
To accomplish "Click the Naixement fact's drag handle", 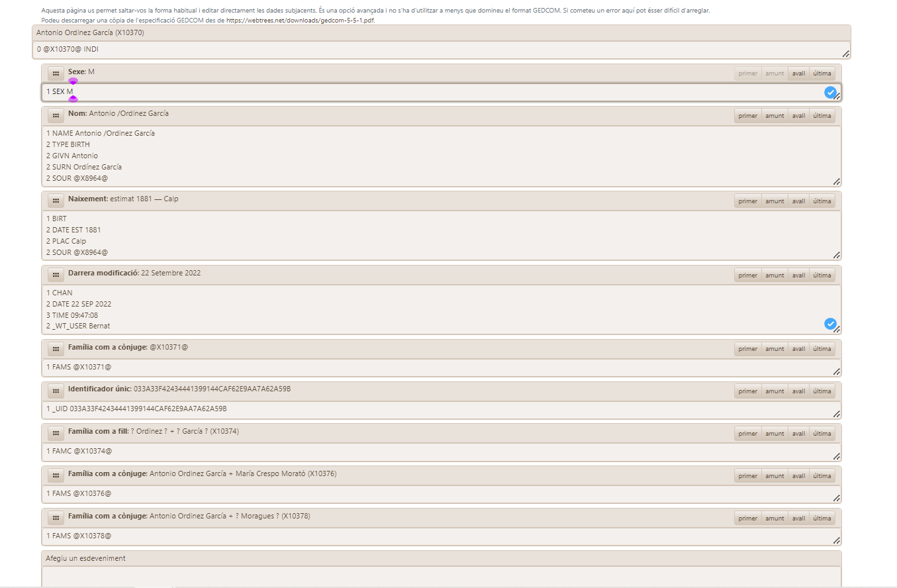I will click(55, 201).
